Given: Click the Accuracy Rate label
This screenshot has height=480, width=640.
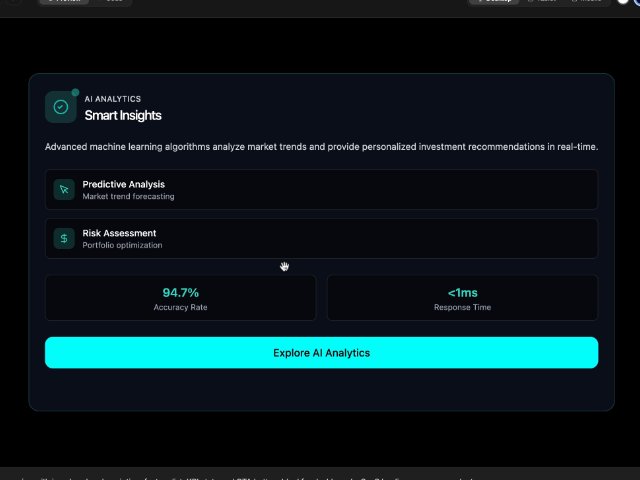Looking at the screenshot, I should [180, 307].
